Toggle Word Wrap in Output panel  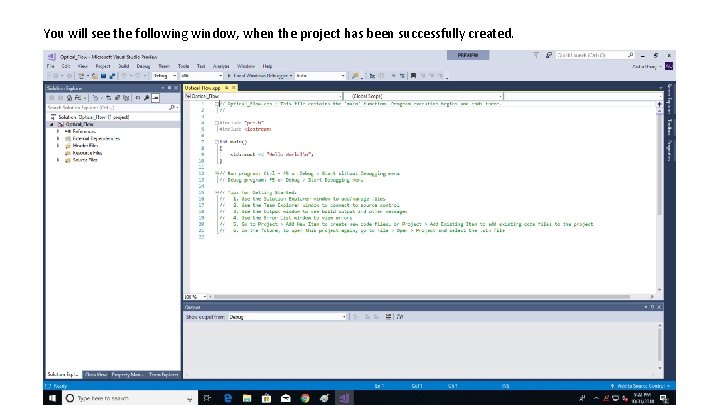(399, 317)
